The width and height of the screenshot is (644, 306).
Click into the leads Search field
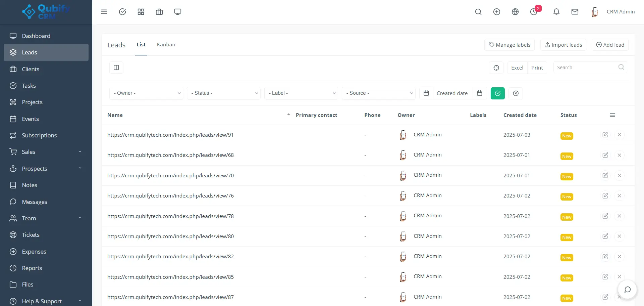585,68
